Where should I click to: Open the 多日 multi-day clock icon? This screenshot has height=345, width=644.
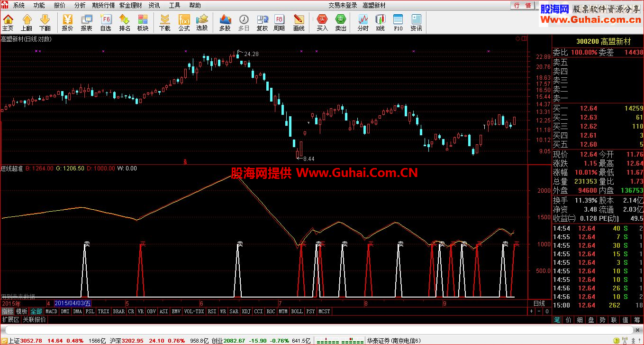coord(244,22)
